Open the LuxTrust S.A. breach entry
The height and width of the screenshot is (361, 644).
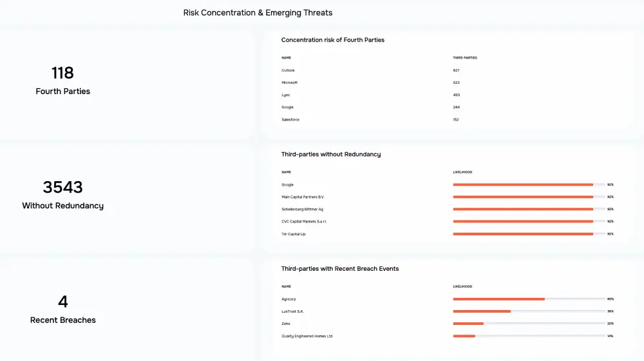coord(292,311)
